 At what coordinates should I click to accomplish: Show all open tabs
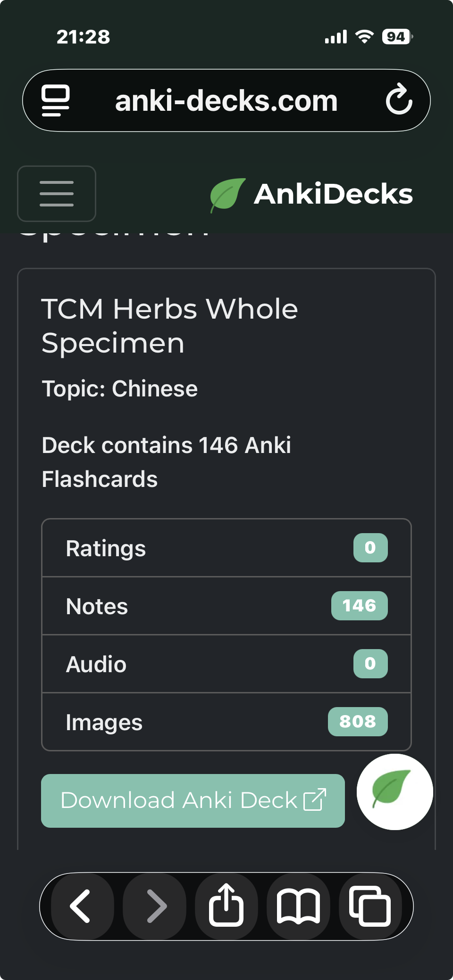click(370, 906)
